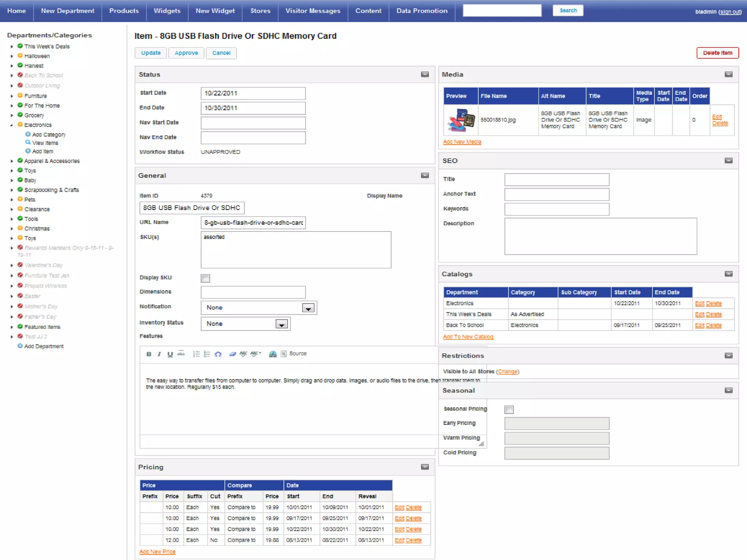
Task: Go to the Visitor Messages menu item
Action: pos(313,11)
